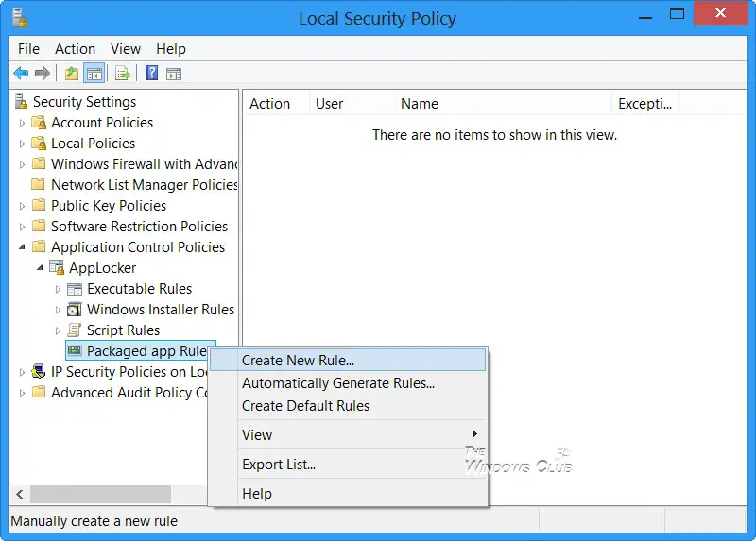Select Create Default Rules menu entry
The height and width of the screenshot is (541, 756).
347,406
